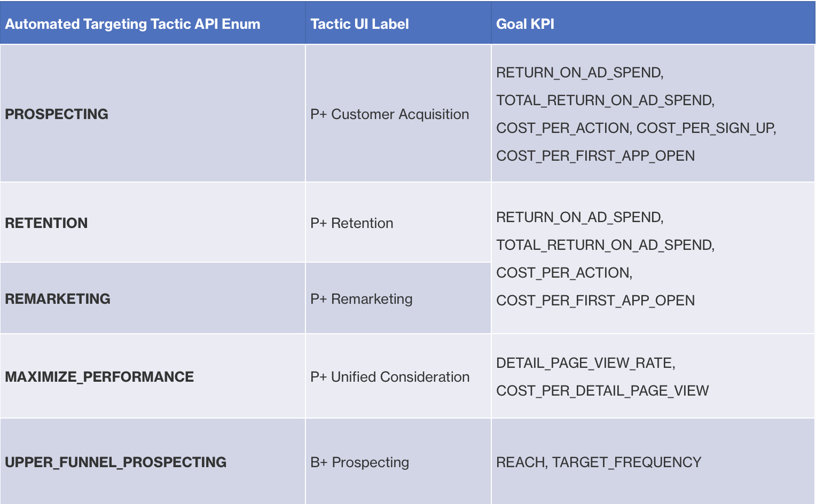The image size is (816, 504).
Task: Click the "B+ Prospecting" label cell
Action: (359, 462)
